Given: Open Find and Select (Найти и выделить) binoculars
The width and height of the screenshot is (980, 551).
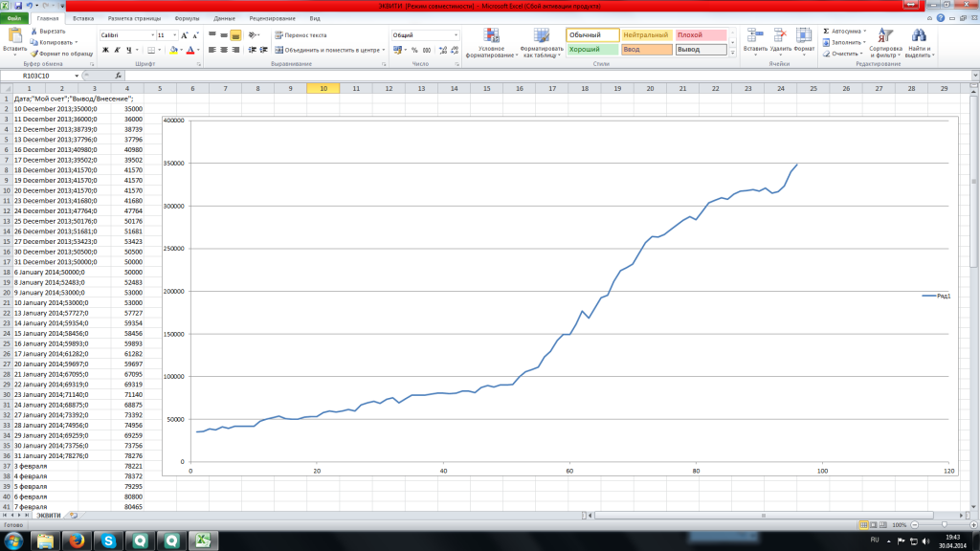Looking at the screenshot, I should tap(919, 43).
